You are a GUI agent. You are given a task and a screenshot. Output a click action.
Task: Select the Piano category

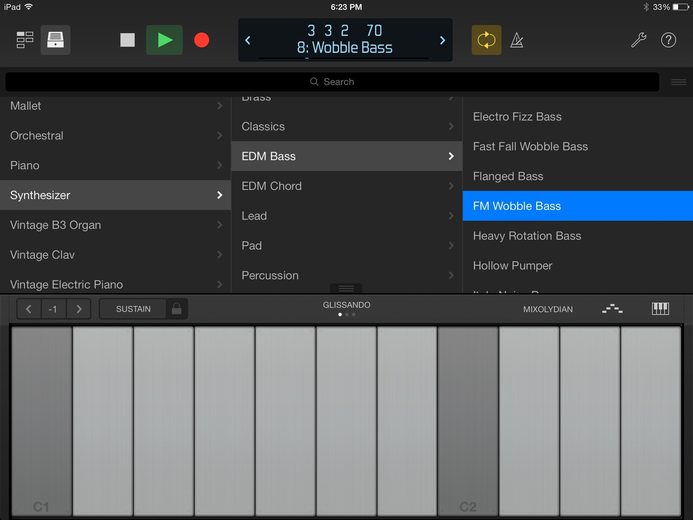(x=115, y=165)
